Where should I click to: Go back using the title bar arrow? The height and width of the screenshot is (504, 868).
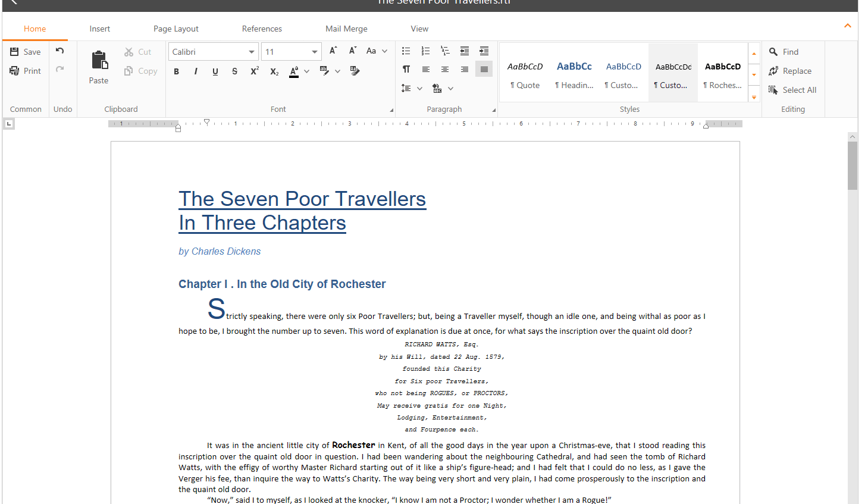coord(14,2)
